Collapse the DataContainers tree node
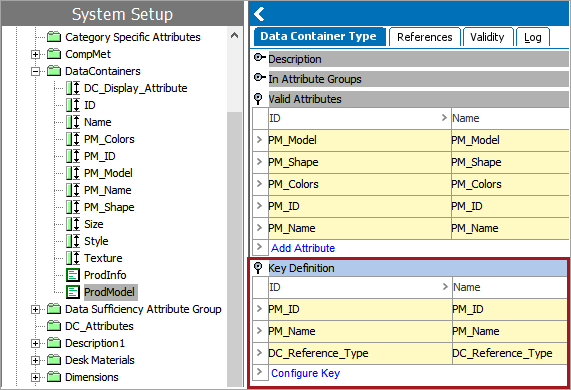The height and width of the screenshot is (390, 571). click(x=35, y=71)
